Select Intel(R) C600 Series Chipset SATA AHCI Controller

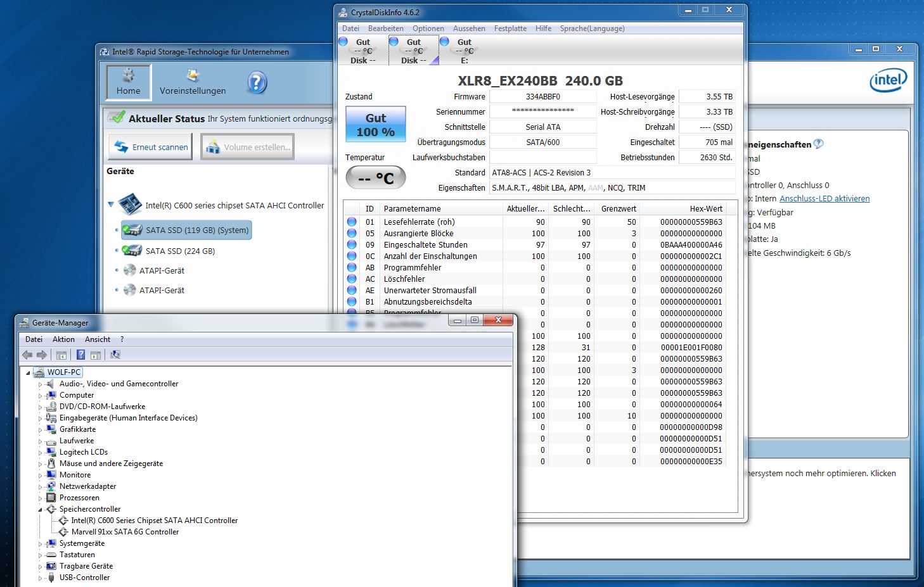(x=155, y=521)
